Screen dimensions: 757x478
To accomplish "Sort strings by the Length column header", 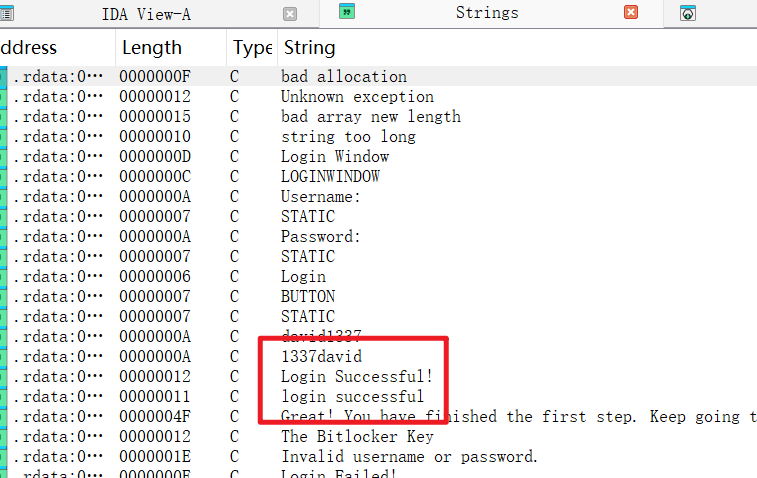I will point(152,48).
